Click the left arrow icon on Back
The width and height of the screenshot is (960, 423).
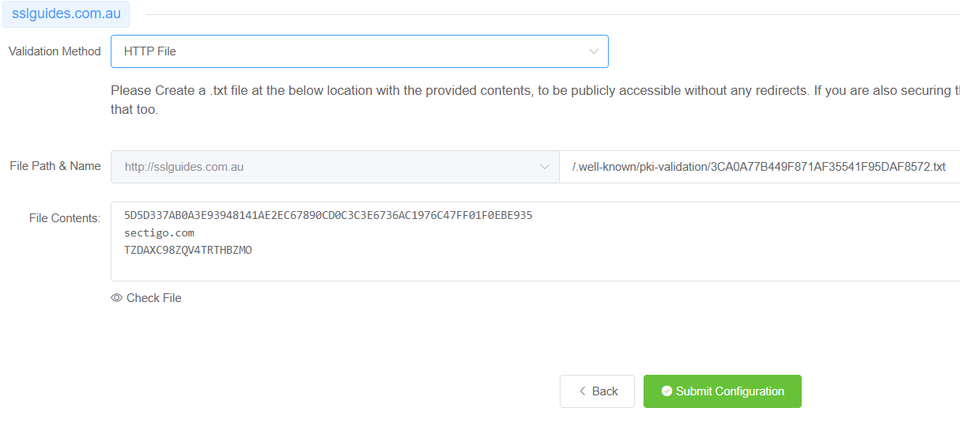pyautogui.click(x=581, y=391)
